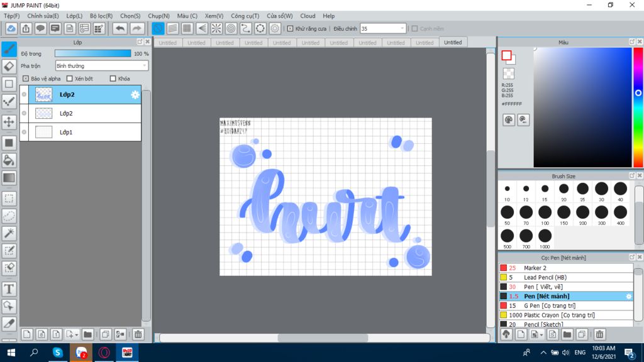The width and height of the screenshot is (644, 362).
Task: Click volume icon in system tray
Action: coord(565,352)
